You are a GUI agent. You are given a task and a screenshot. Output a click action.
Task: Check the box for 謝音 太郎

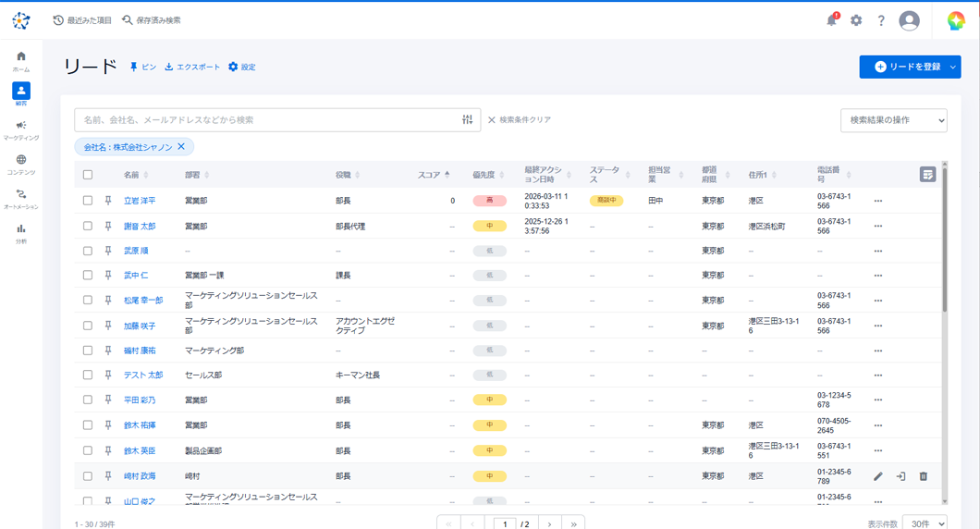click(88, 226)
